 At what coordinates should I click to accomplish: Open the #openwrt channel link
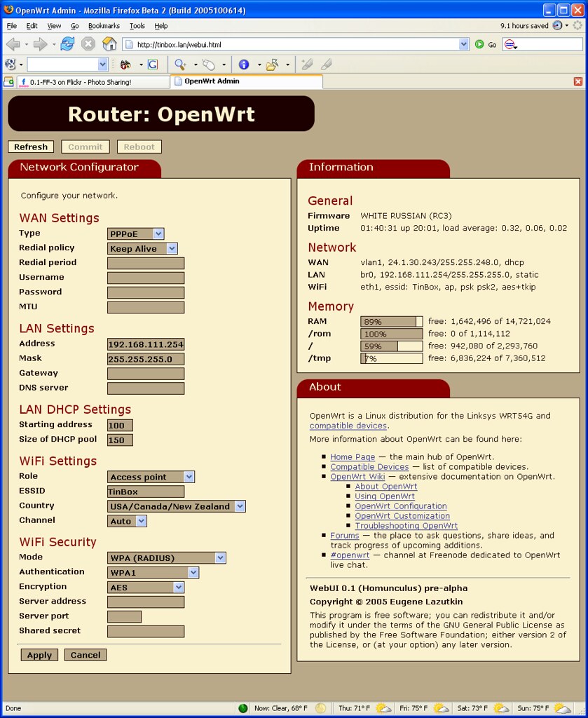click(350, 555)
